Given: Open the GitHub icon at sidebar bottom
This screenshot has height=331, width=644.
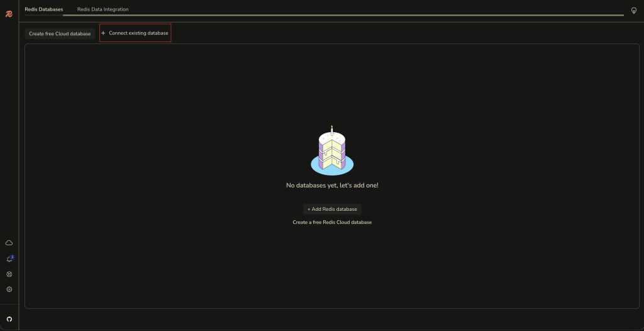Looking at the screenshot, I should (x=9, y=318).
